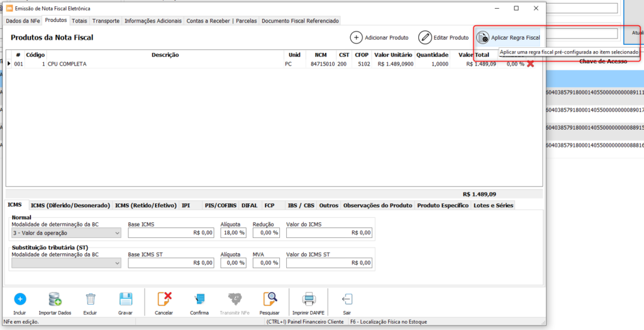
Task: Click the Importar Dados database icon
Action: coord(55,299)
